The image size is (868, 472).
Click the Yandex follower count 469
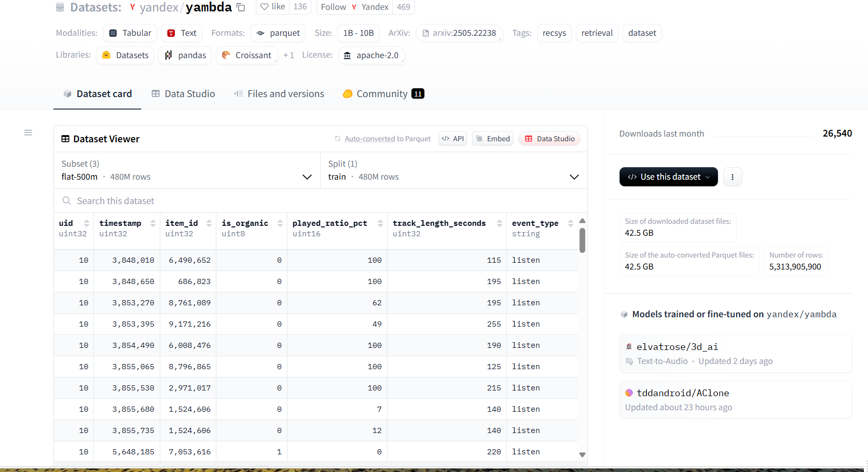[x=403, y=7]
